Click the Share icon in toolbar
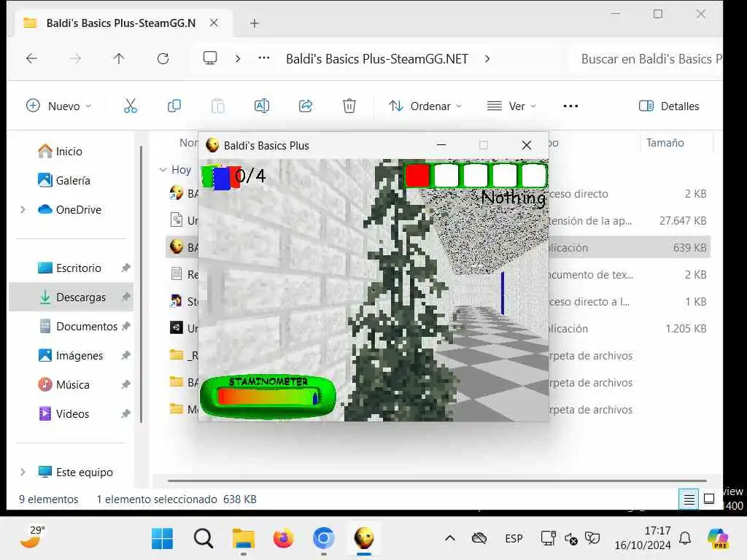 [306, 106]
